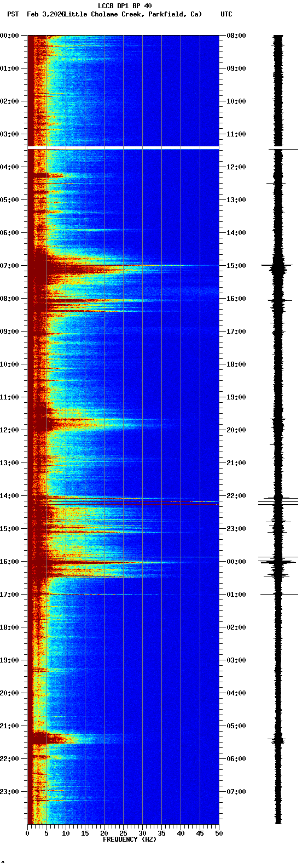Click the '10:00' label on the PST axis
This screenshot has height=868, width=302.
pyautogui.click(x=9, y=364)
